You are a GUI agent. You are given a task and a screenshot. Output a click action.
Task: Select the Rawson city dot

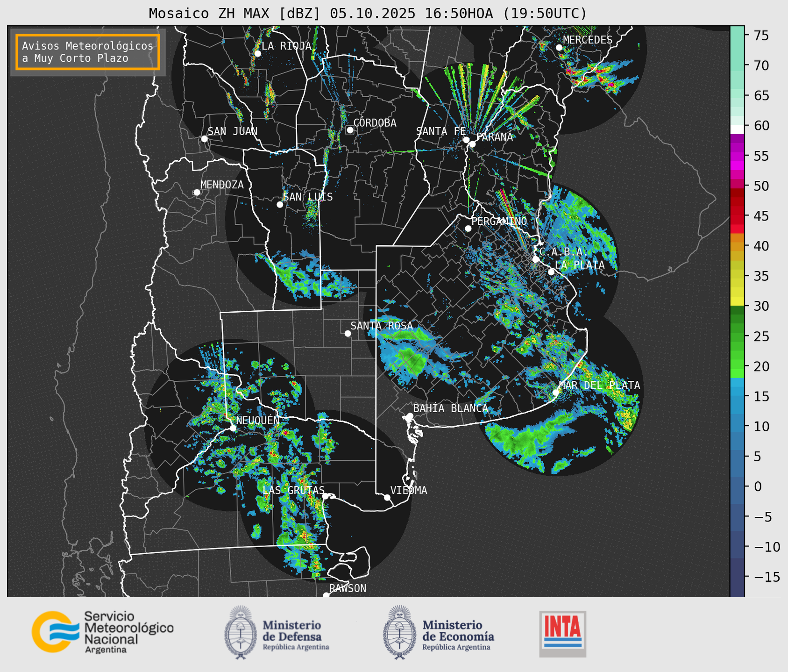click(x=326, y=595)
